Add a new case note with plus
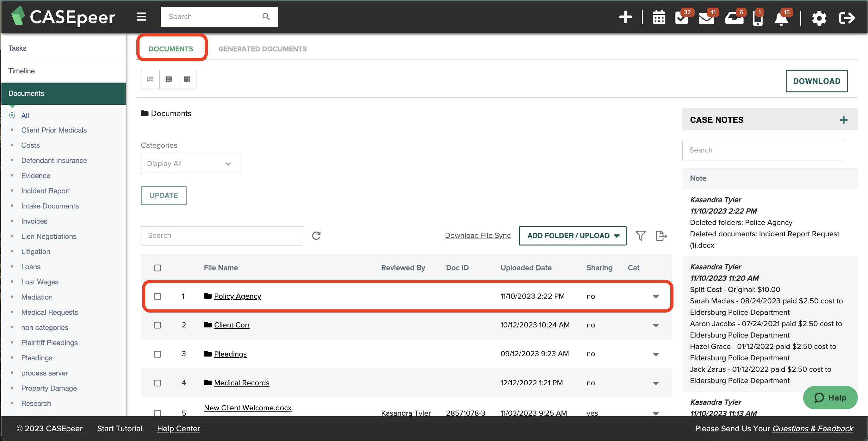The height and width of the screenshot is (441, 868). [x=843, y=120]
